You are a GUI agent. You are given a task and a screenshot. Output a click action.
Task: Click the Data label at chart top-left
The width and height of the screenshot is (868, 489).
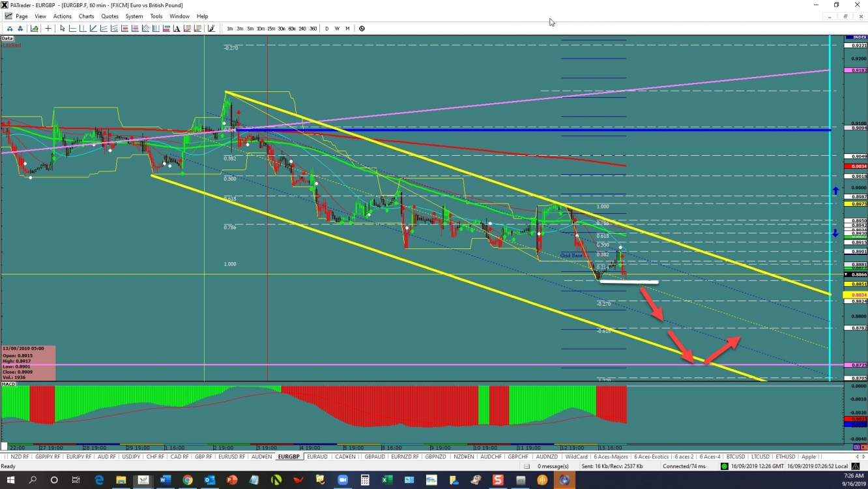(7, 38)
